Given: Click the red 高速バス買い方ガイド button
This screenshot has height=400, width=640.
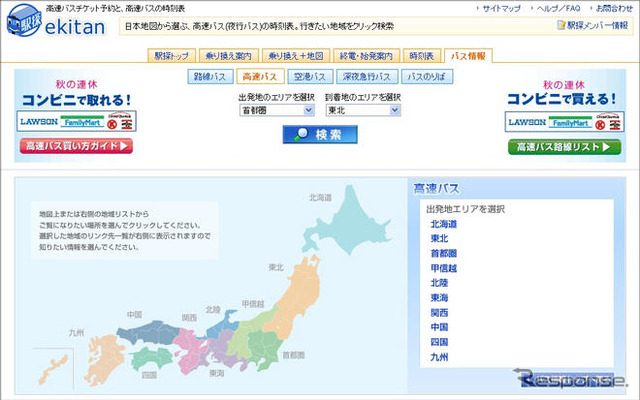Looking at the screenshot, I should (x=75, y=146).
